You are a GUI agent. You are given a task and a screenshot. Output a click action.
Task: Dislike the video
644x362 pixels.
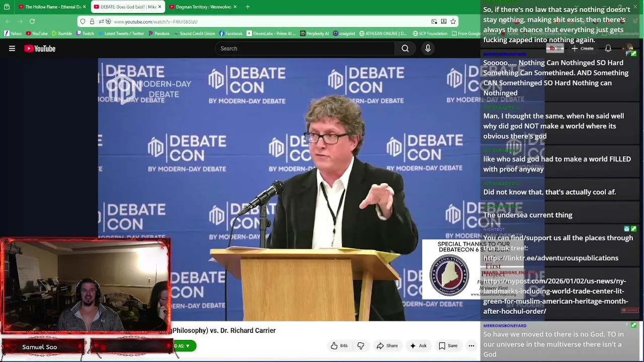[361, 346]
